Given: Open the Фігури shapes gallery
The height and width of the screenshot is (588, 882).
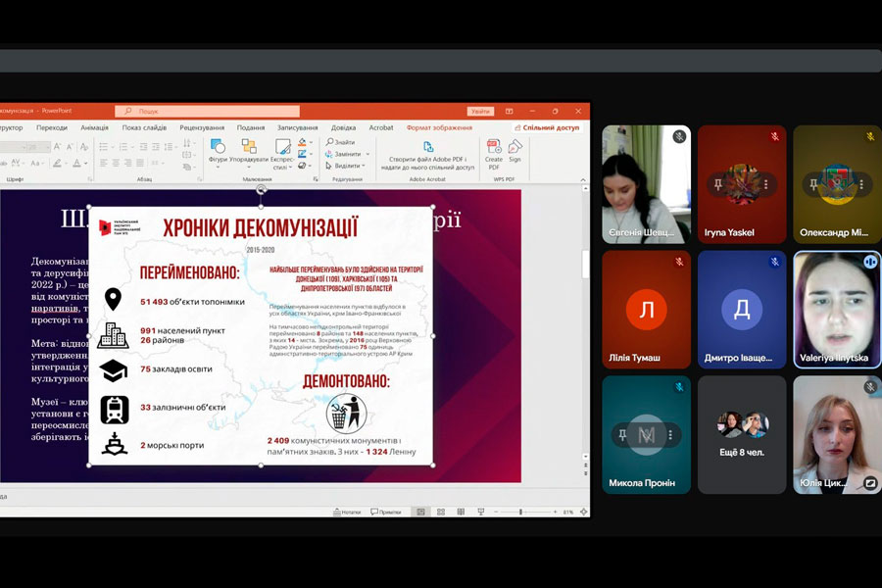Looking at the screenshot, I should click(218, 151).
